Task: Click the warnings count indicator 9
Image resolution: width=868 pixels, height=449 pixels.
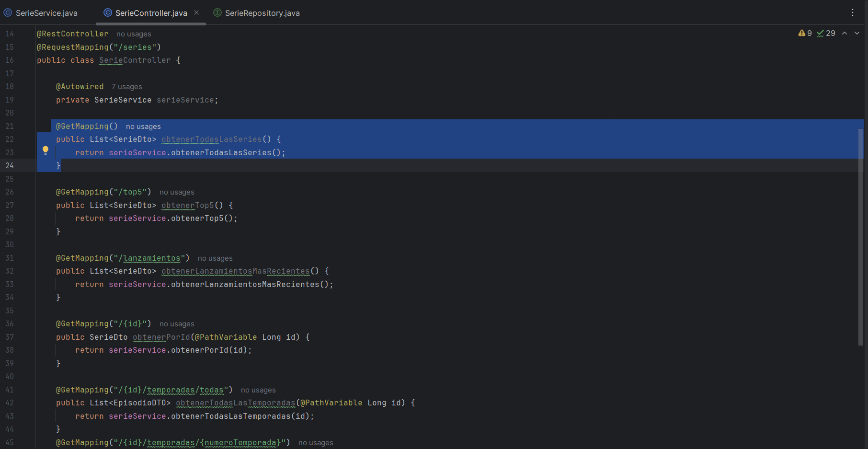Action: 805,33
